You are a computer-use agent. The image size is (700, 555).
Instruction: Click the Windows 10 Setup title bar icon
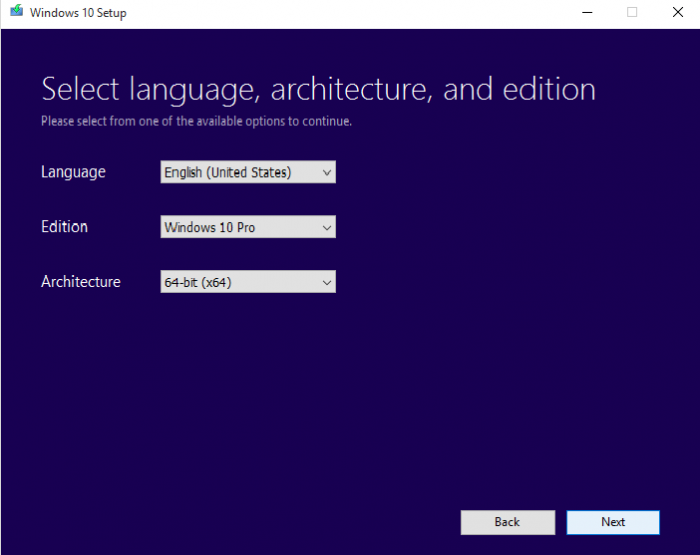[15, 13]
